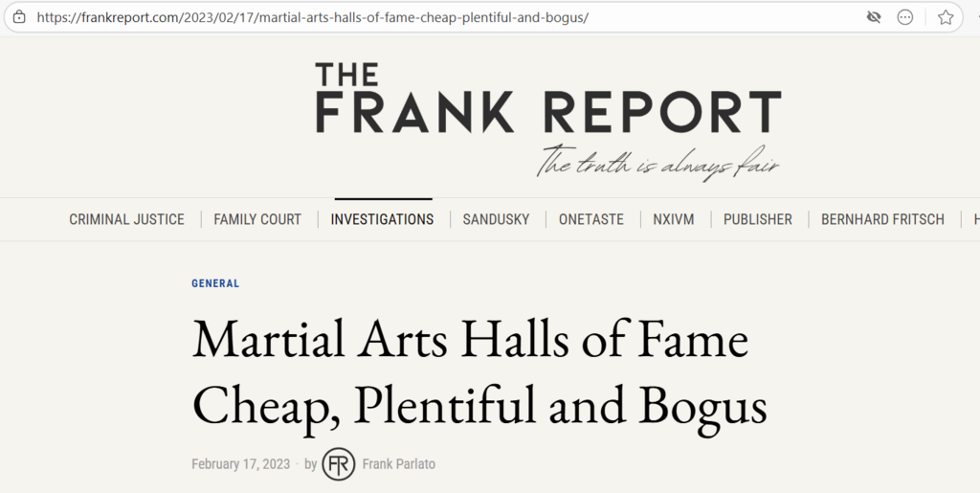The width and height of the screenshot is (980, 493).
Task: Click the "The truth is always fair" tagline
Action: point(657,165)
